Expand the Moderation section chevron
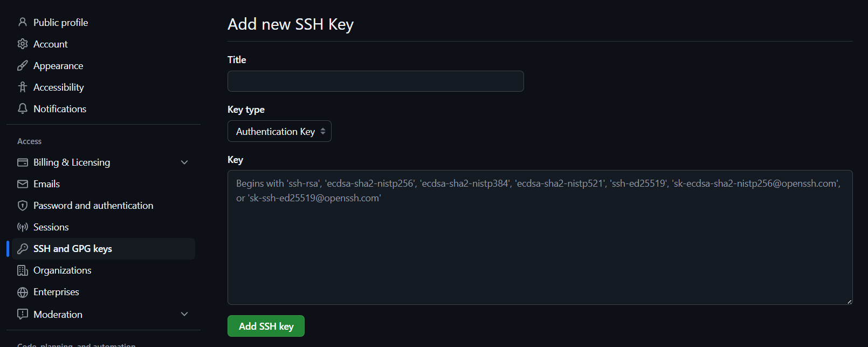The width and height of the screenshot is (868, 347). pos(184,314)
